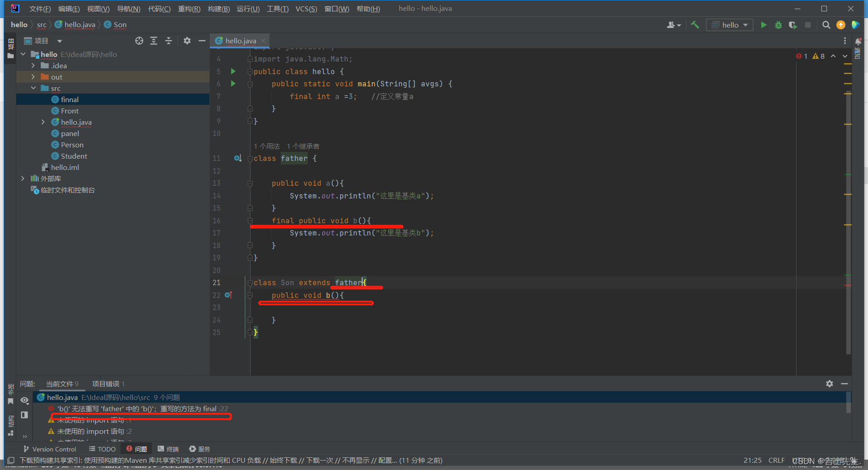
Task: Select 未使用的 import 语句 :2 warning
Action: point(90,431)
